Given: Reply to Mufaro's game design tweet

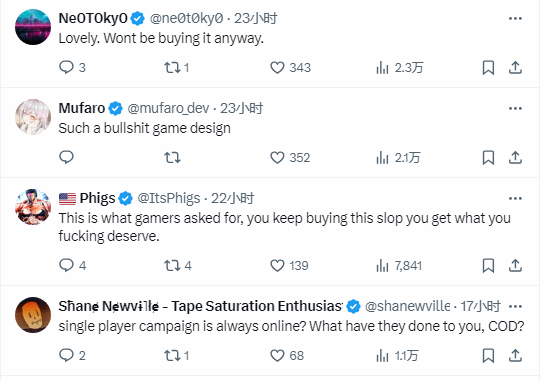Looking at the screenshot, I should click(x=66, y=158).
